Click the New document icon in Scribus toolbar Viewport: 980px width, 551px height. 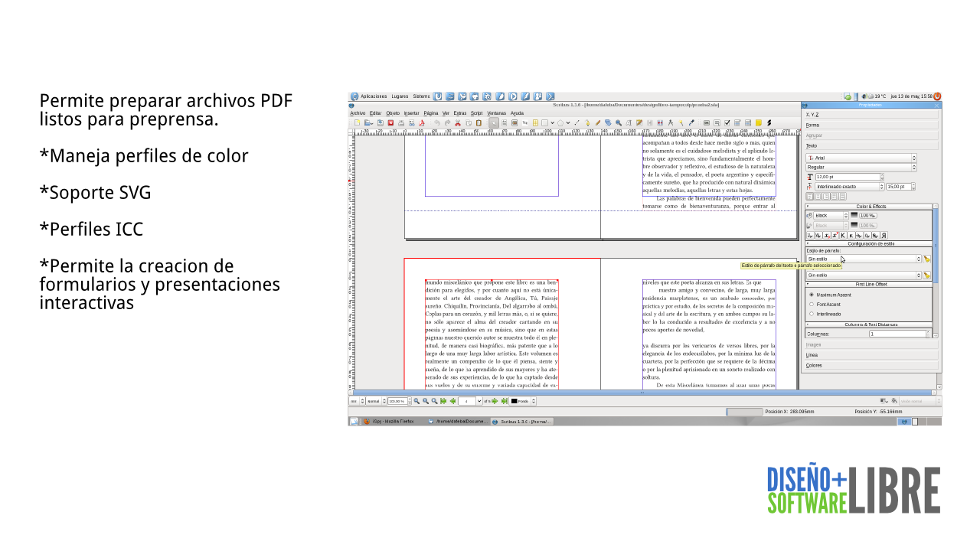pos(357,122)
